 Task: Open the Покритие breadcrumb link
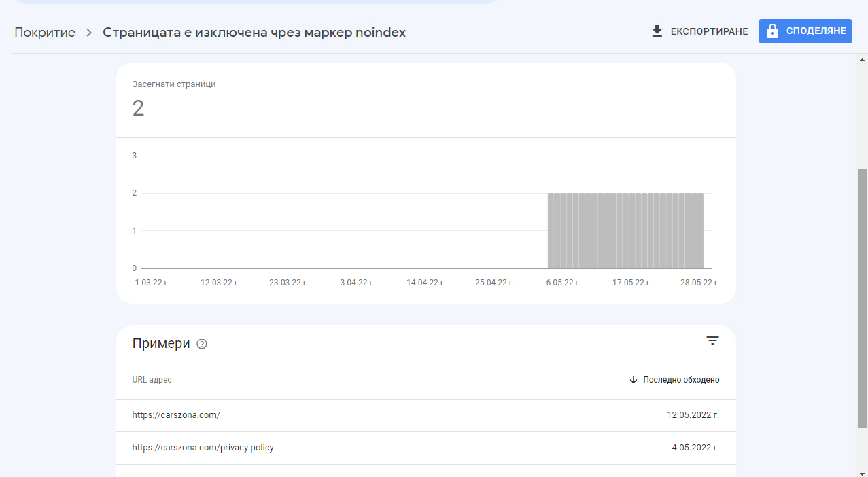45,32
